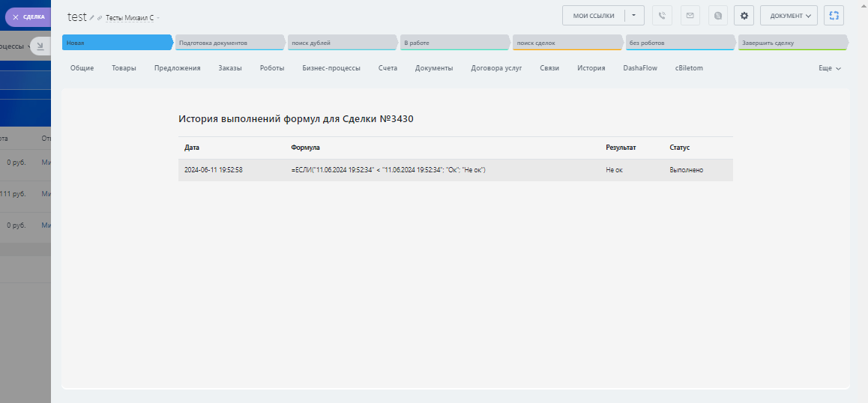868x403 pixels.
Task: Click the expand fullscreen frame icon
Action: pos(834,16)
